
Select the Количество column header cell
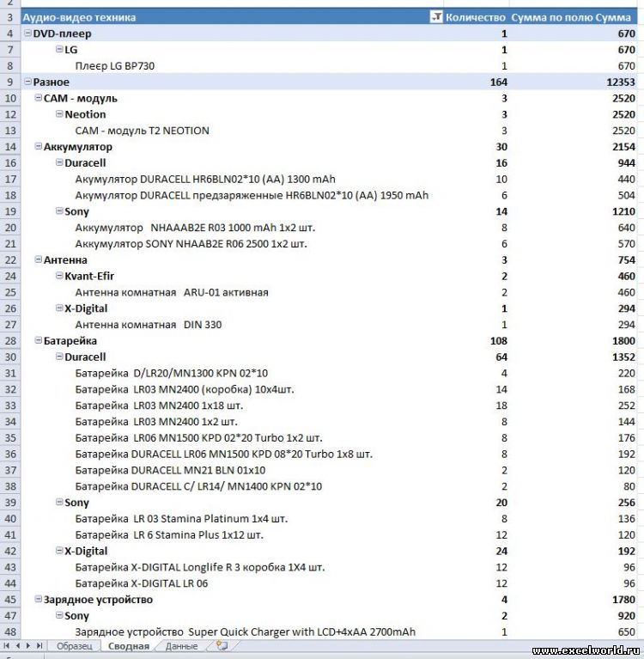point(475,17)
